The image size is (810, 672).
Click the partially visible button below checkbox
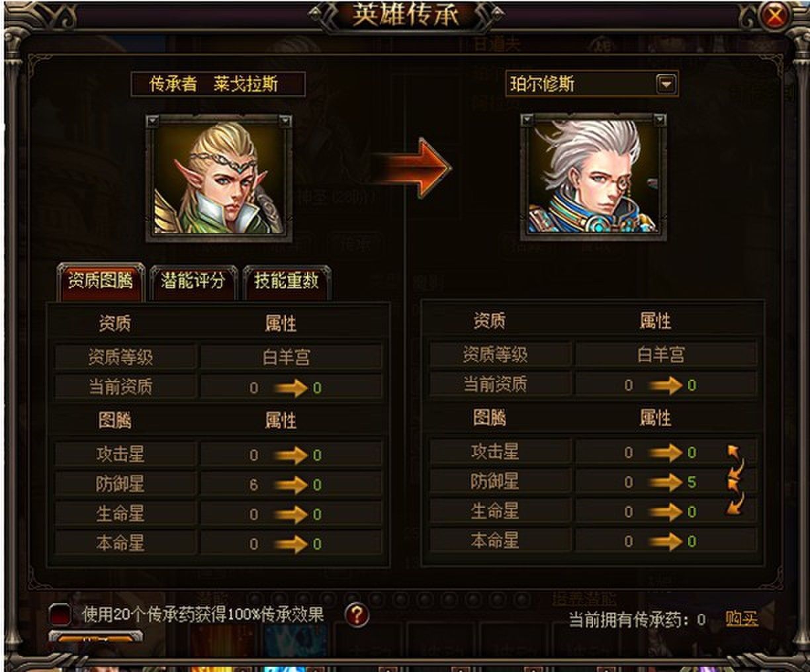point(96,638)
